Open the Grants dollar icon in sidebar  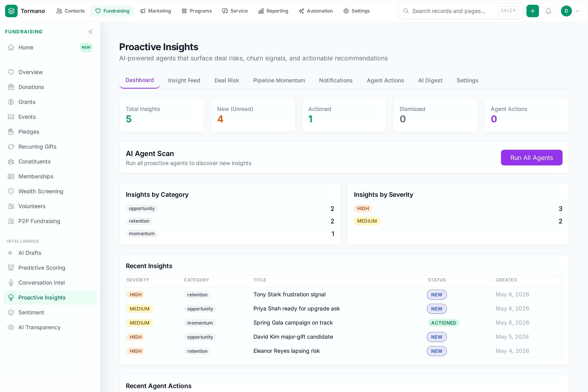pyautogui.click(x=11, y=102)
